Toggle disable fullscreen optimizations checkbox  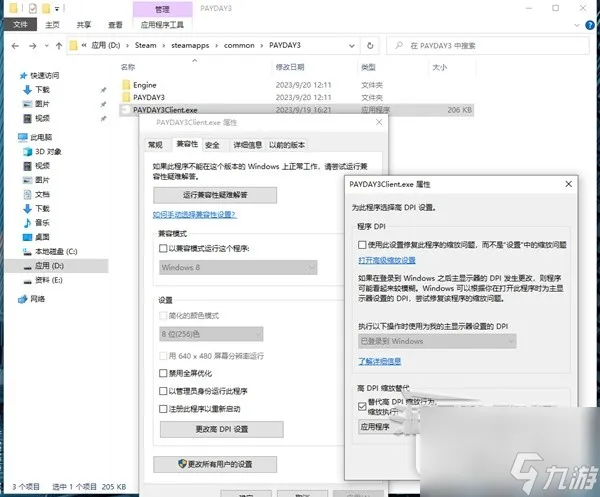(163, 373)
